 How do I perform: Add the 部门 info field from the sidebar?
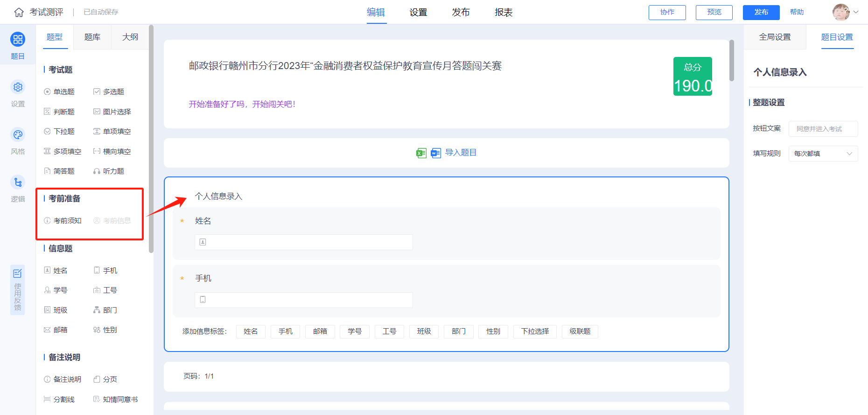tap(105, 310)
